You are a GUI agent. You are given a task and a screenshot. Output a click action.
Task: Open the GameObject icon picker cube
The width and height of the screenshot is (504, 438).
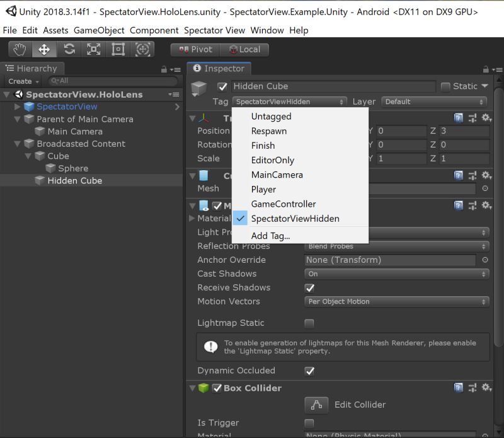[198, 88]
